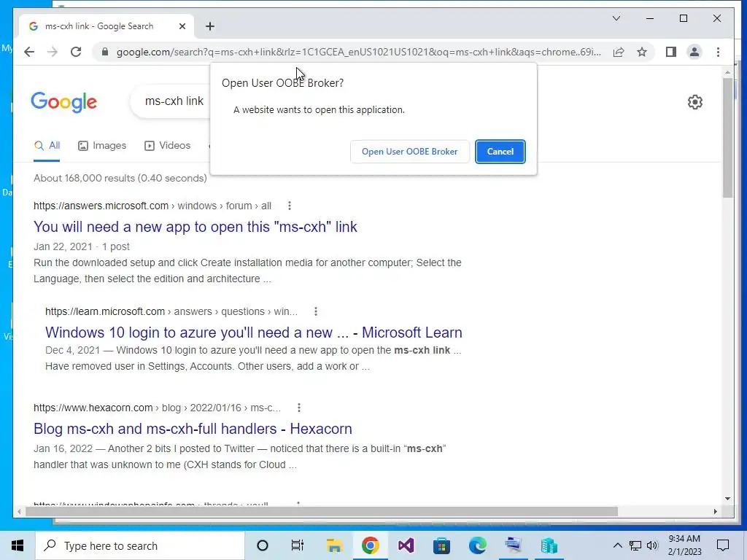The height and width of the screenshot is (560, 747).
Task: Open Task View from the taskbar
Action: pos(298,545)
